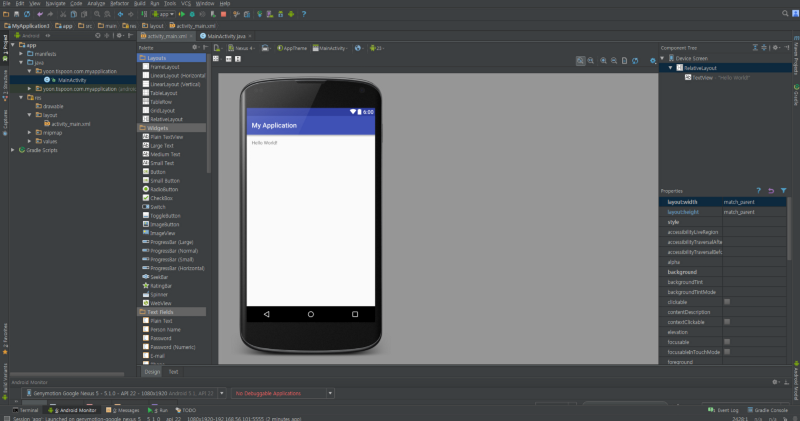Open the VCS menu

pos(186,4)
